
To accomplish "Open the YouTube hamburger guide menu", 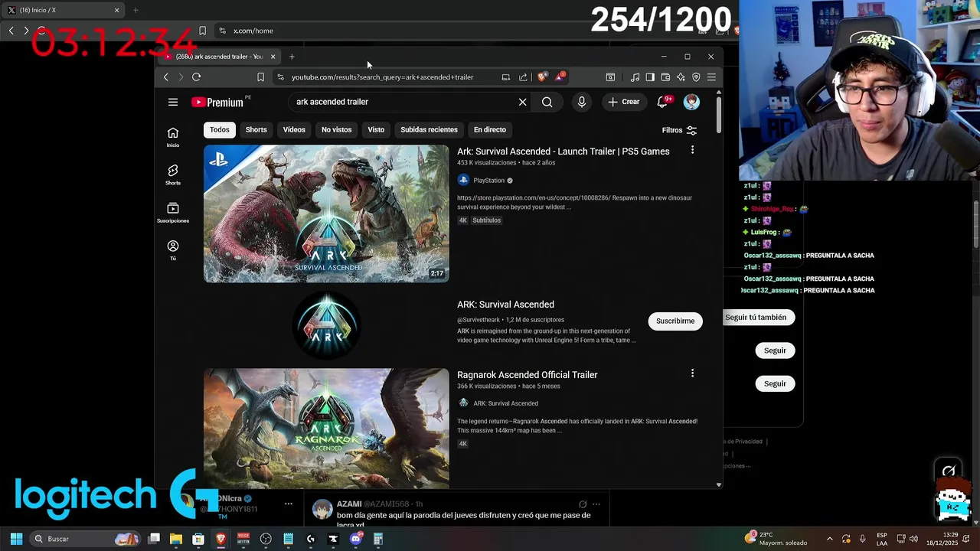I will pos(173,102).
